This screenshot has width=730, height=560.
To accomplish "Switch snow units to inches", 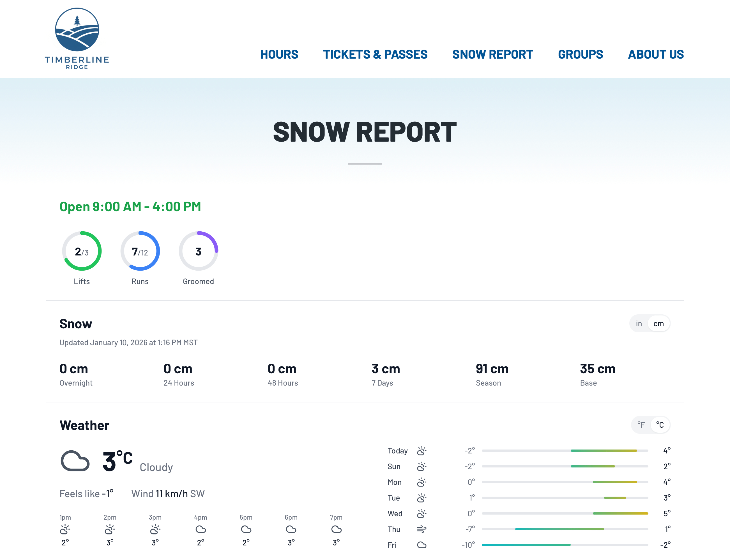I will tap(639, 323).
